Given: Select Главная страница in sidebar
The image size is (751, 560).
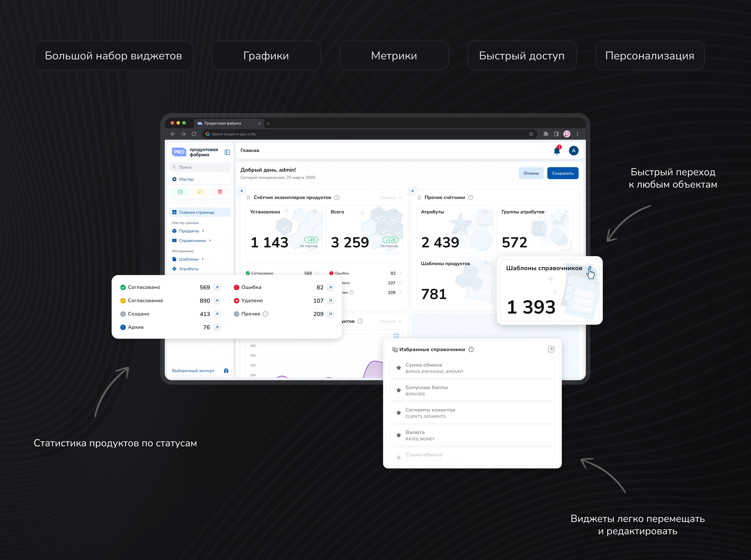Looking at the screenshot, I should pyautogui.click(x=197, y=212).
